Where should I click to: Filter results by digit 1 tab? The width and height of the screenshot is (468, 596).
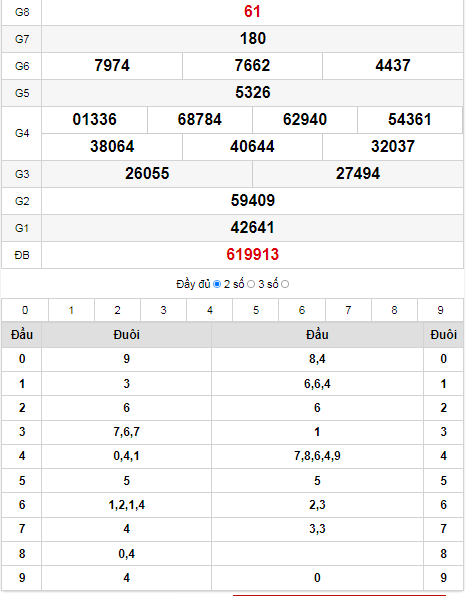(x=71, y=310)
